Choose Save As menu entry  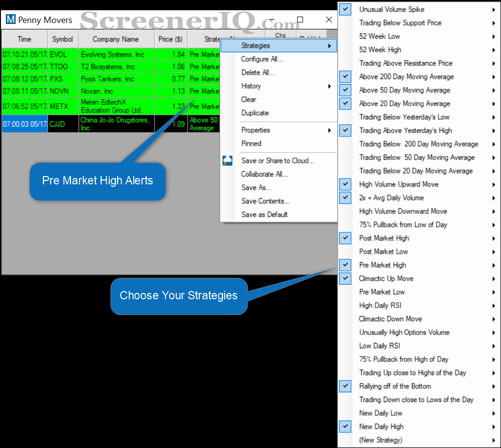(256, 188)
